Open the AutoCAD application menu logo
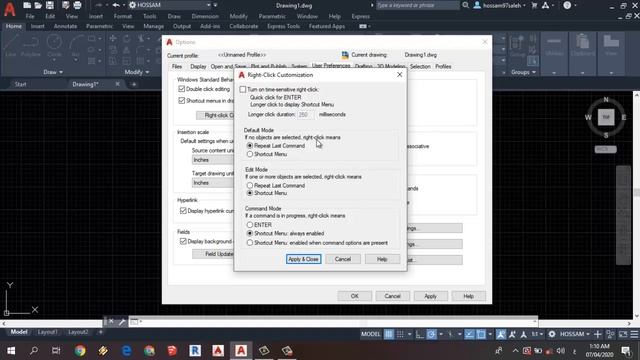Image resolution: width=640 pixels, height=360 pixels. [x=9, y=9]
